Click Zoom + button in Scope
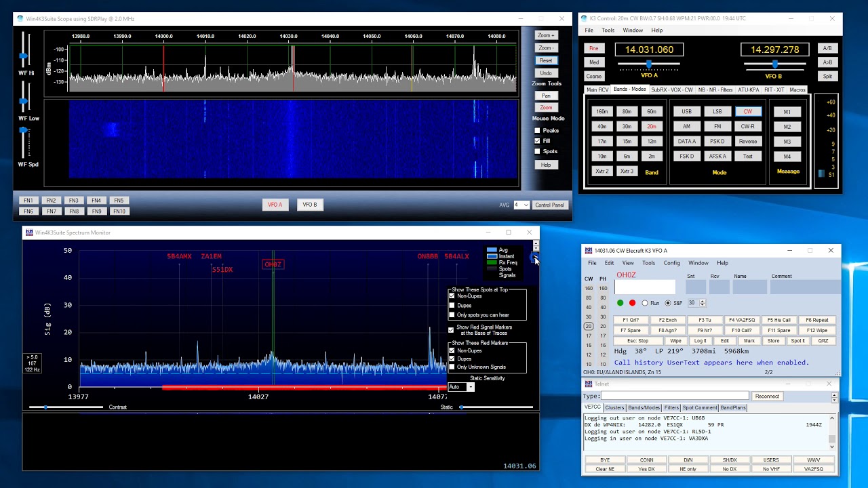The height and width of the screenshot is (488, 868). click(x=546, y=35)
